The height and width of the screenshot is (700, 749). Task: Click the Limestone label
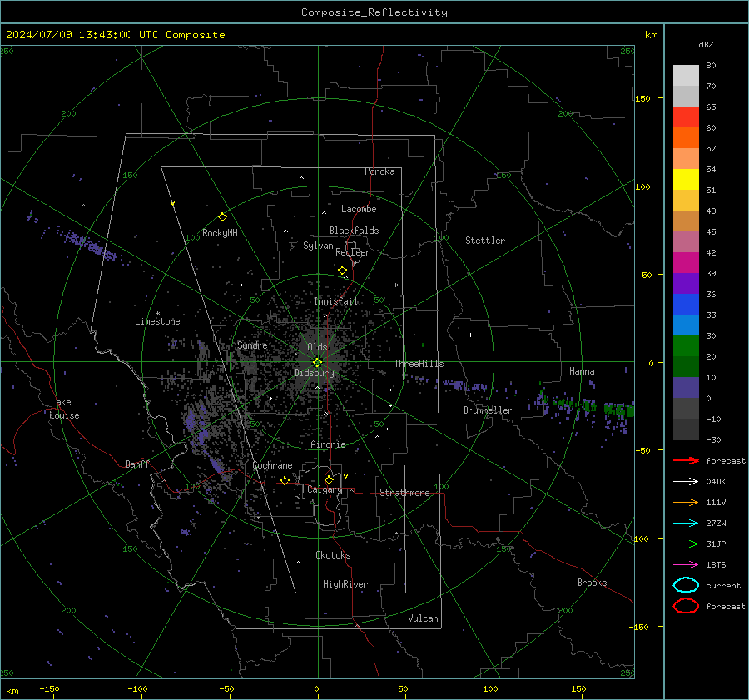157,321
